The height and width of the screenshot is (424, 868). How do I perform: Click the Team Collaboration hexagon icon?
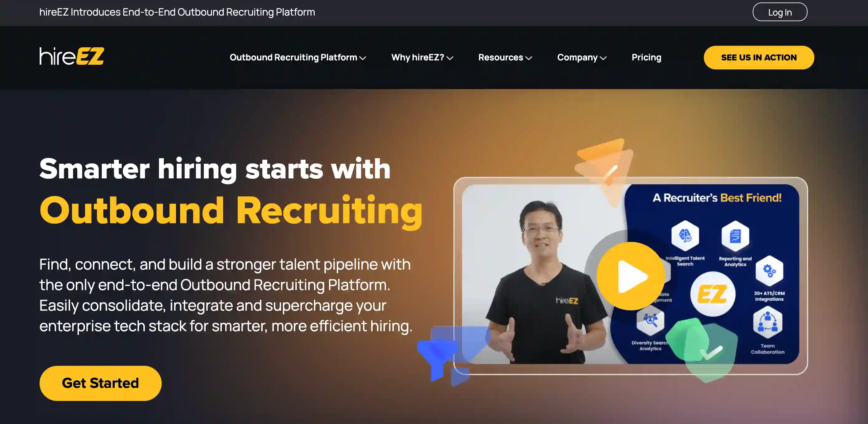tap(768, 323)
